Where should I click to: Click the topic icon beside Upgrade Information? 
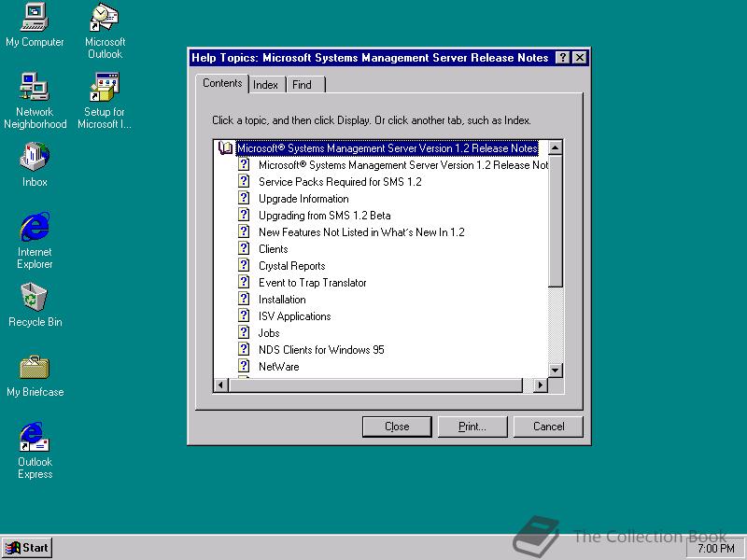[x=244, y=198]
